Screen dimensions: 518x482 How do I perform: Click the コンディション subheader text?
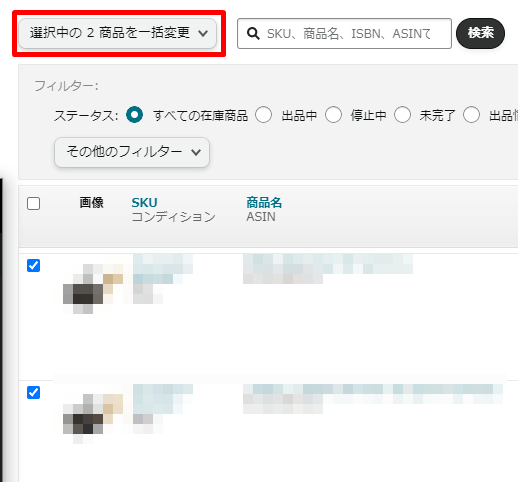173,217
